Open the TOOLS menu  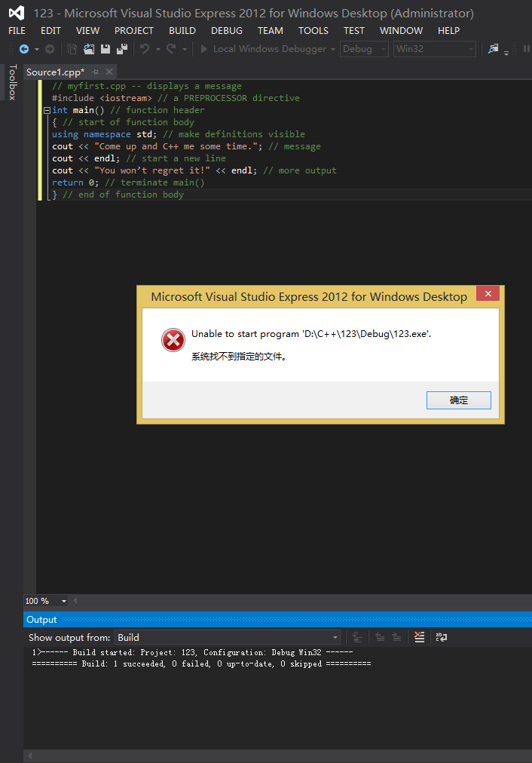point(313,31)
